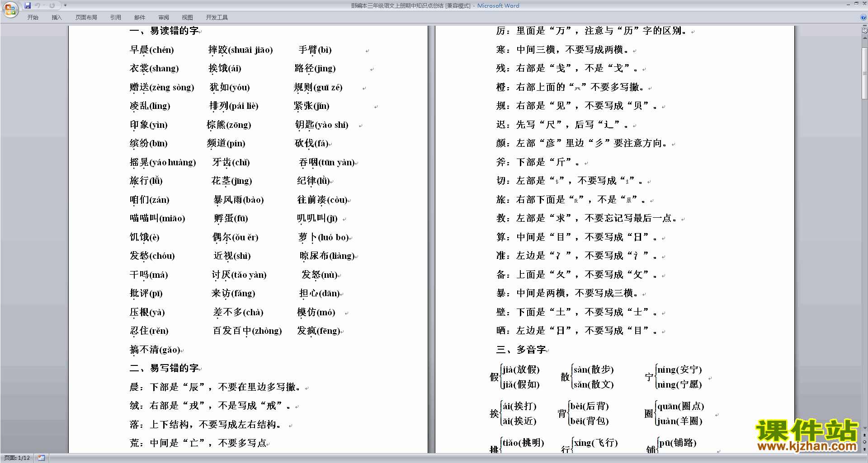Click the heading 一、易读错的字

click(x=164, y=31)
